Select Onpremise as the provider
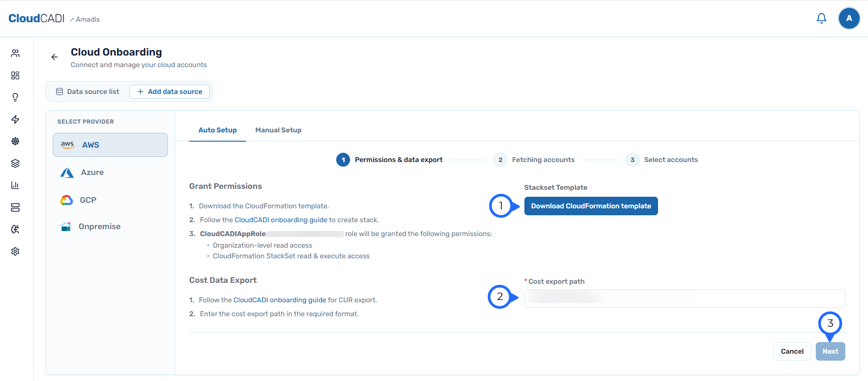Viewport: 868px width, 381px height. [110, 226]
